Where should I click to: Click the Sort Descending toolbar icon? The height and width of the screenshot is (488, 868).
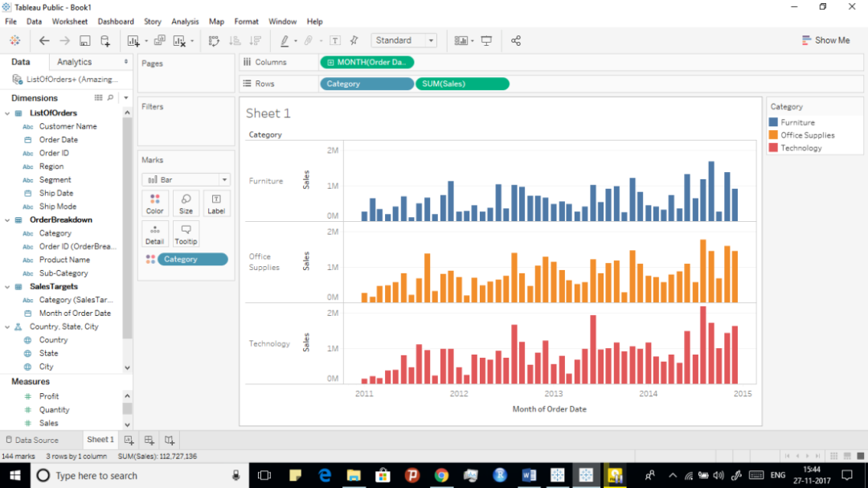pos(256,40)
